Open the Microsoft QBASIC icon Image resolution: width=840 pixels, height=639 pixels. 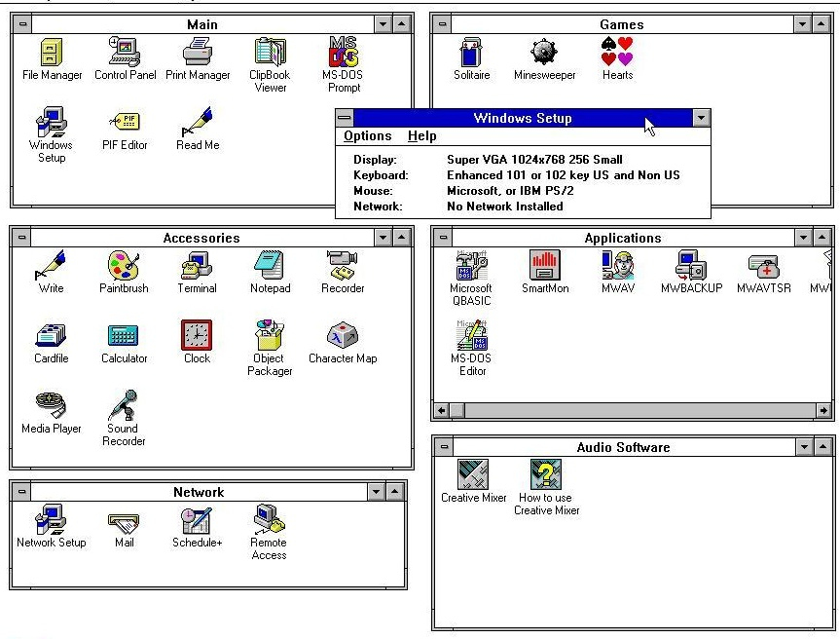[471, 266]
